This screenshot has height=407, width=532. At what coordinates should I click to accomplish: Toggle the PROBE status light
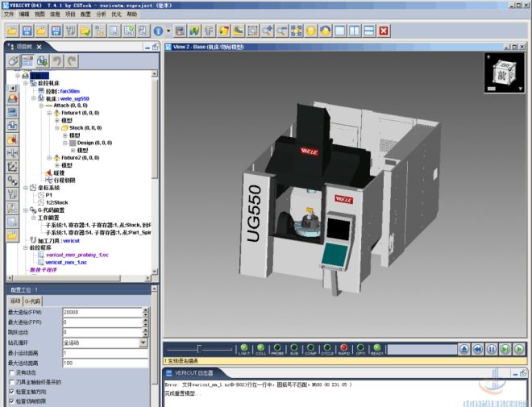277,347
